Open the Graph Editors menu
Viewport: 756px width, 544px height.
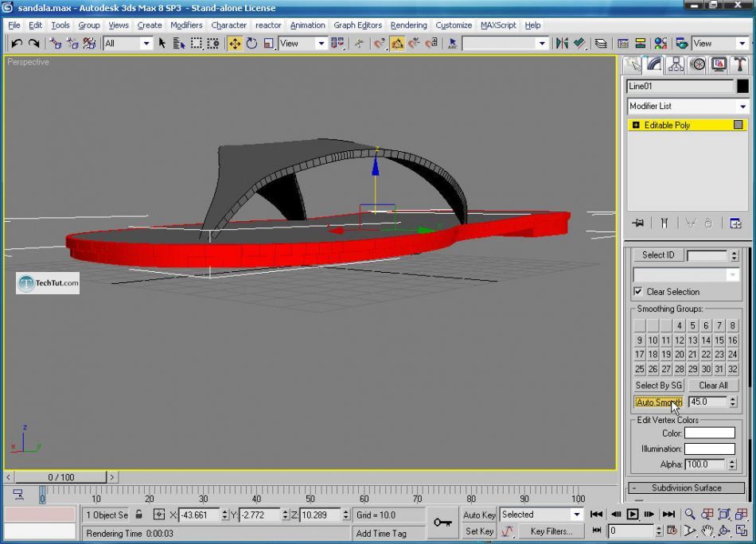click(x=358, y=25)
